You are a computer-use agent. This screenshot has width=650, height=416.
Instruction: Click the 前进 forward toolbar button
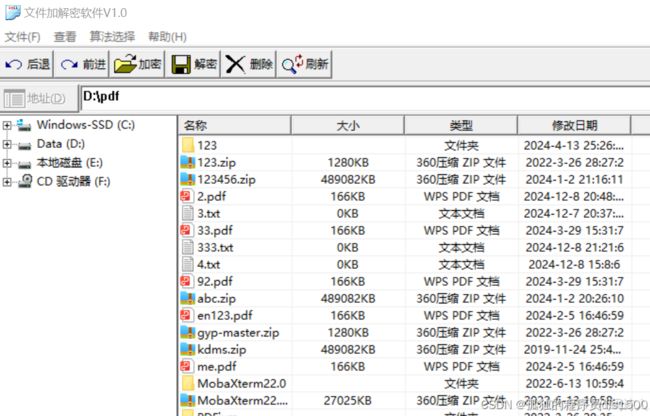82,64
